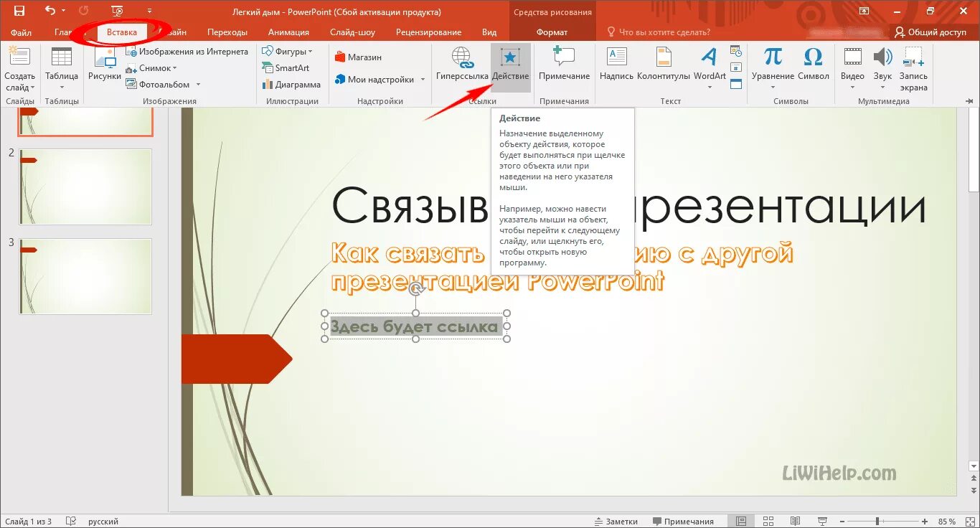Switch to Normal view in the status bar
Image resolution: width=980 pixels, height=528 pixels.
pos(741,522)
